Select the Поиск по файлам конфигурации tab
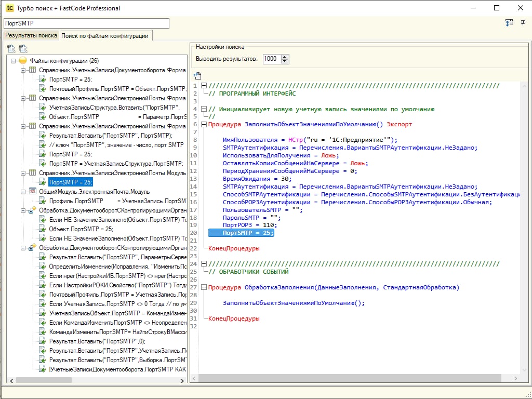The height and width of the screenshot is (399, 532). point(105,35)
